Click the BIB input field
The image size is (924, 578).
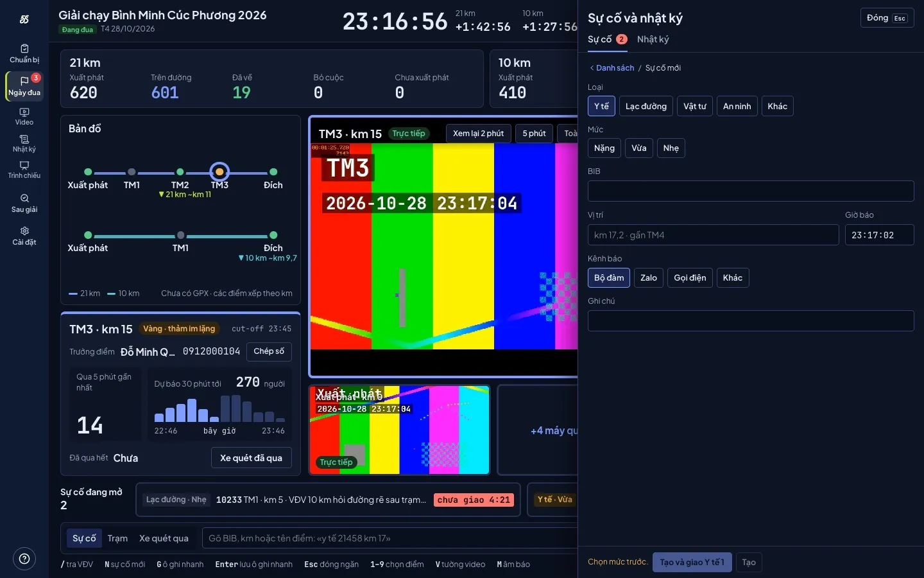click(x=751, y=191)
